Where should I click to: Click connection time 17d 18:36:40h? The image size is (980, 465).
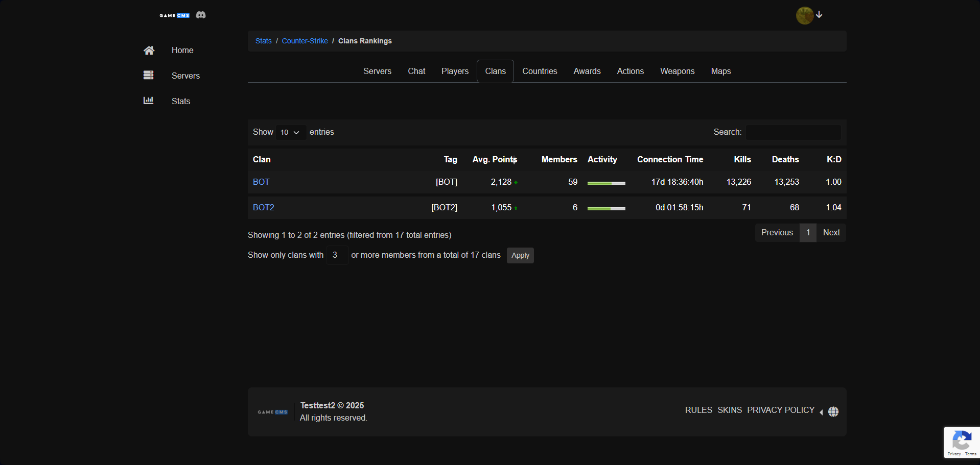point(677,182)
